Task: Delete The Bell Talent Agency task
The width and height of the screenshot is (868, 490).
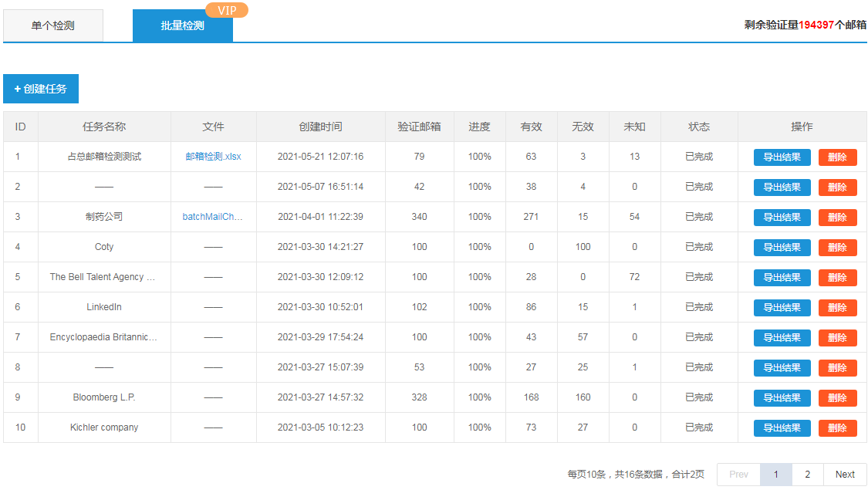Action: point(838,277)
